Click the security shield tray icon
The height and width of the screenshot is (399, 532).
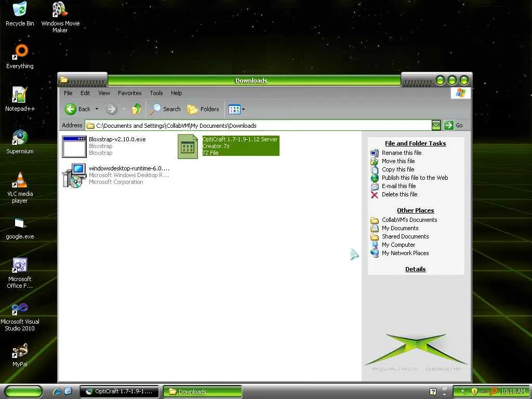pos(474,392)
